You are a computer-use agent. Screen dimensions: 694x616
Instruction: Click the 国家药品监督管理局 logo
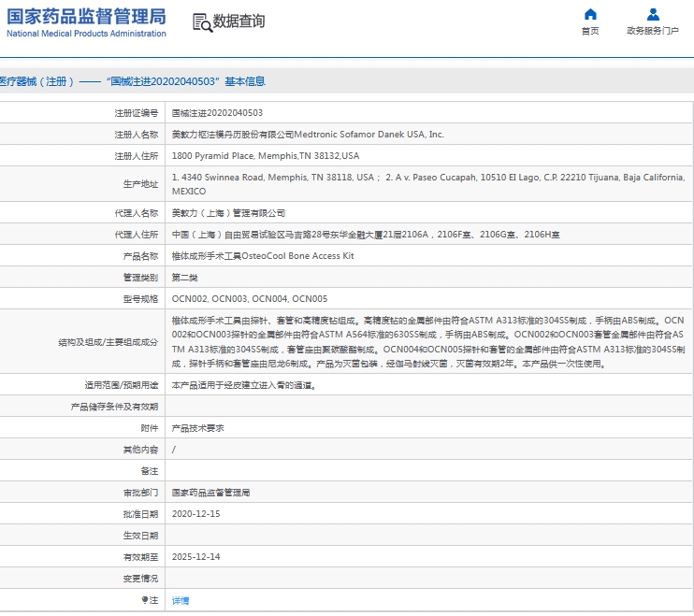pyautogui.click(x=86, y=17)
